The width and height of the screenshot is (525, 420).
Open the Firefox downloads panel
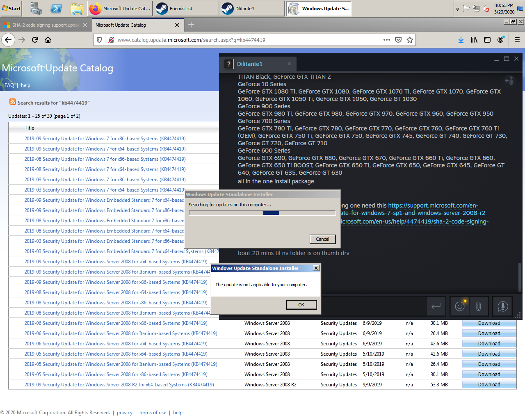[x=461, y=40]
